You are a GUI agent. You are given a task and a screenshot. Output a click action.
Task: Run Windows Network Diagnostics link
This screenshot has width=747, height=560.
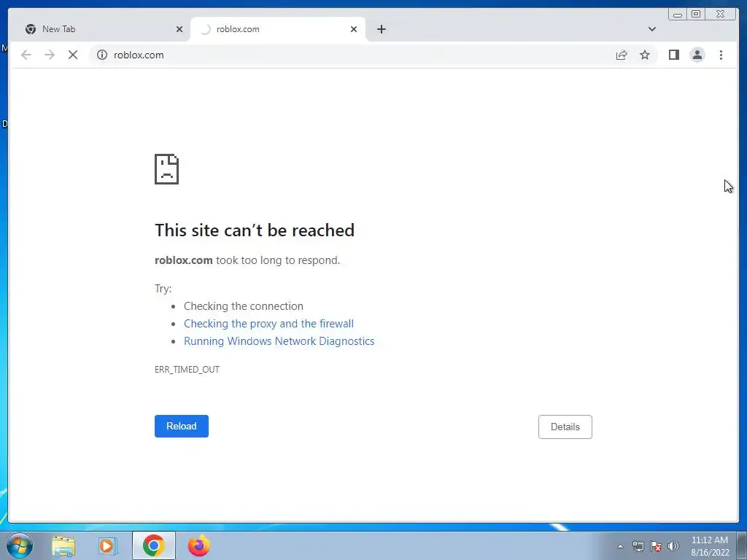click(x=279, y=341)
